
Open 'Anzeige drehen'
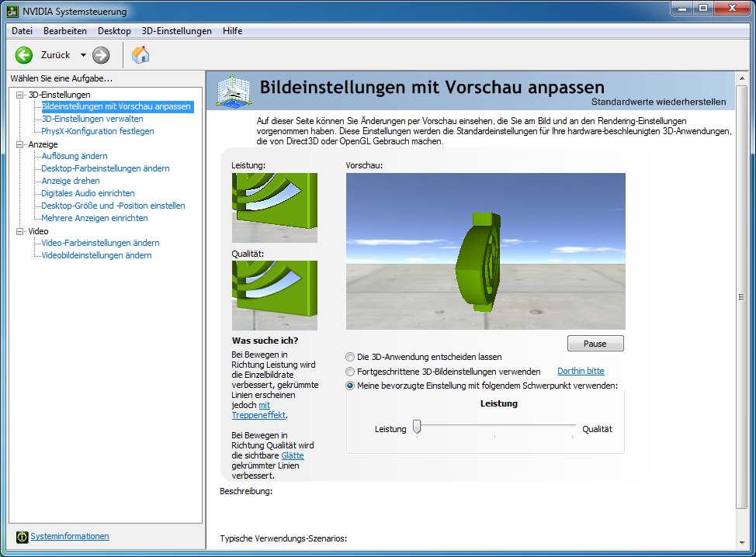pos(71,182)
